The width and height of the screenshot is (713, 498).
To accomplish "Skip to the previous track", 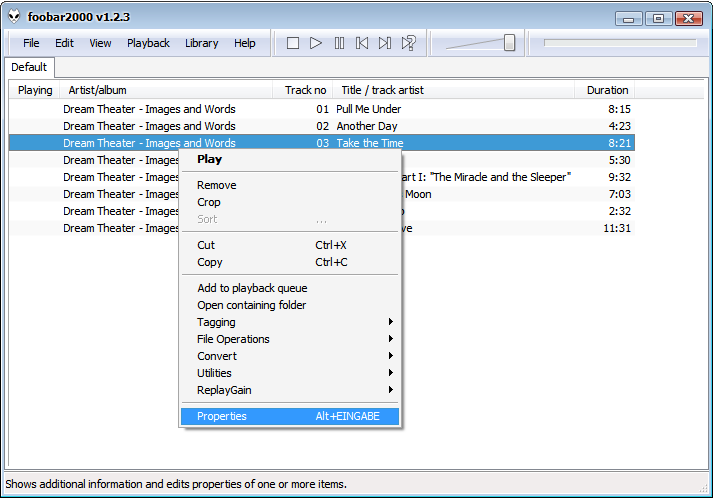I will pyautogui.click(x=362, y=43).
